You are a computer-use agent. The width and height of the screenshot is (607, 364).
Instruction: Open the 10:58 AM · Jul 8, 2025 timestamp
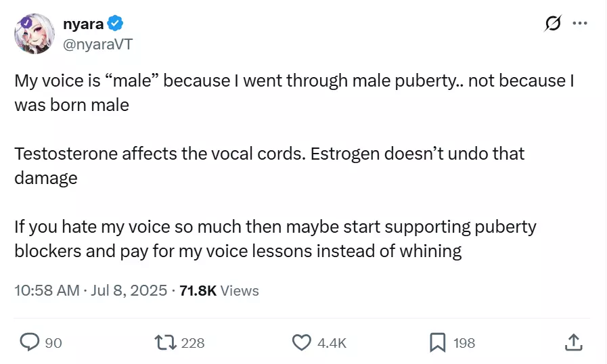point(91,291)
